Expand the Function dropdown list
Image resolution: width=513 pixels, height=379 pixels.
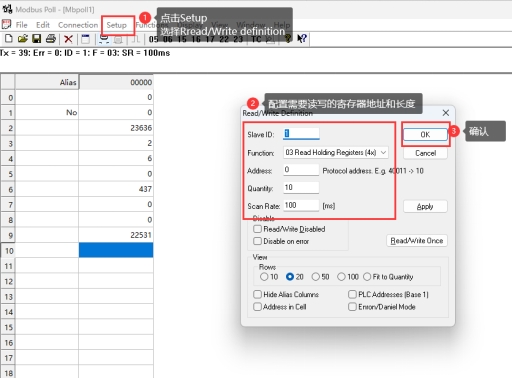pyautogui.click(x=384, y=152)
